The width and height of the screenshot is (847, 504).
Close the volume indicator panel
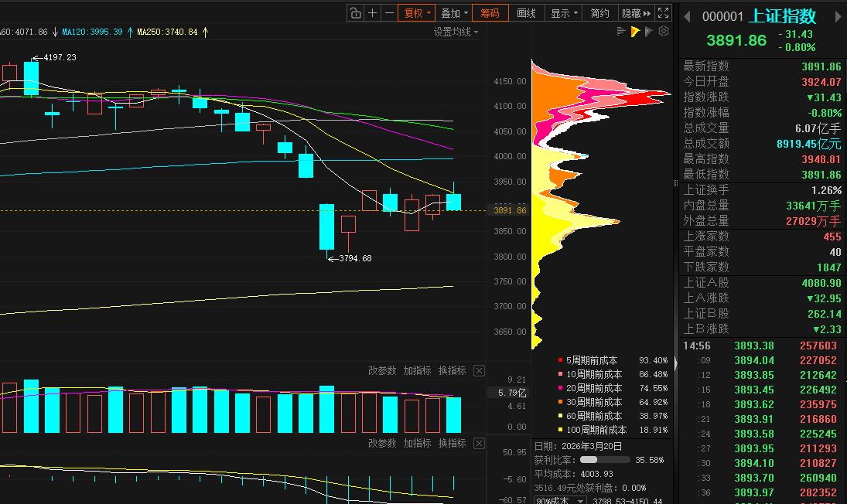click(x=479, y=371)
